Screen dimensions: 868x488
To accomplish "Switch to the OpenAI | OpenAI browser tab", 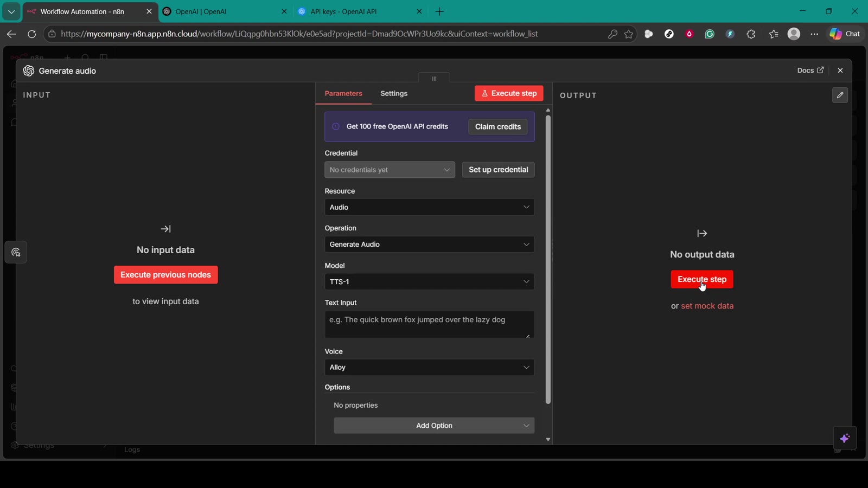I will click(225, 11).
